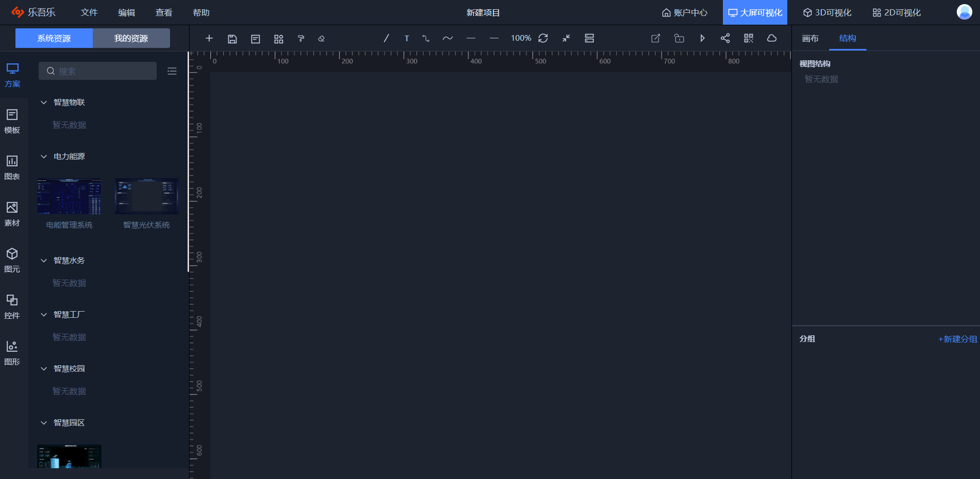Collapse the 电力能源 group

click(44, 157)
